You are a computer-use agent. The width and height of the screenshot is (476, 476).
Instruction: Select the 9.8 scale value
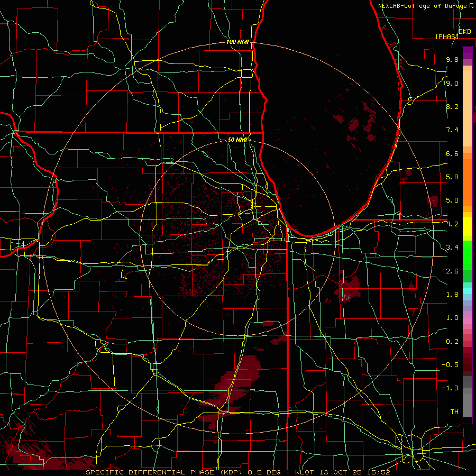(452, 59)
